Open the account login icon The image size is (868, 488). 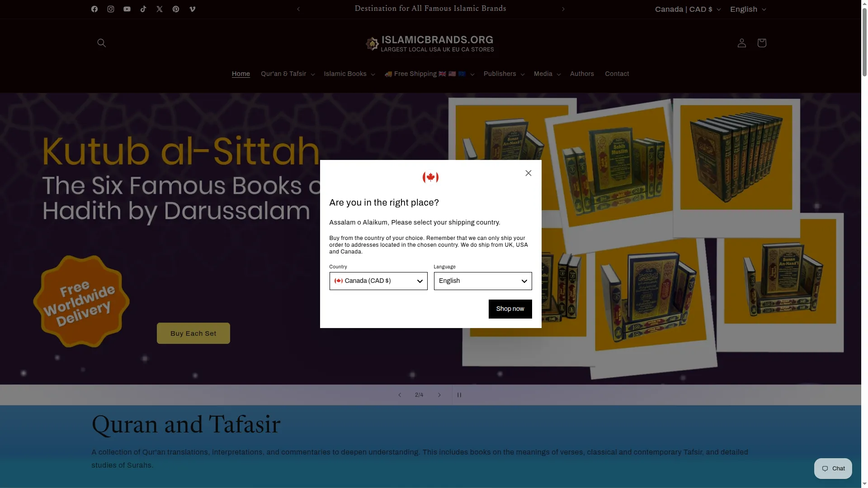(x=742, y=43)
